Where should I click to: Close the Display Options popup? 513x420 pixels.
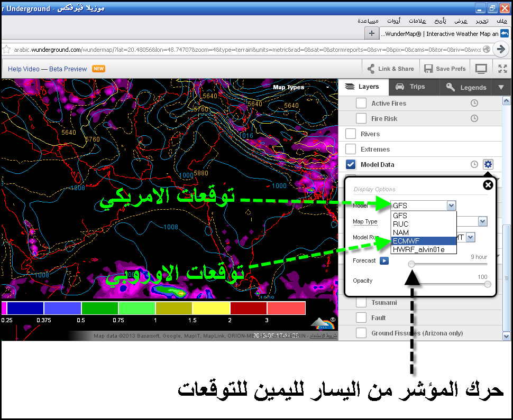pyautogui.click(x=488, y=185)
